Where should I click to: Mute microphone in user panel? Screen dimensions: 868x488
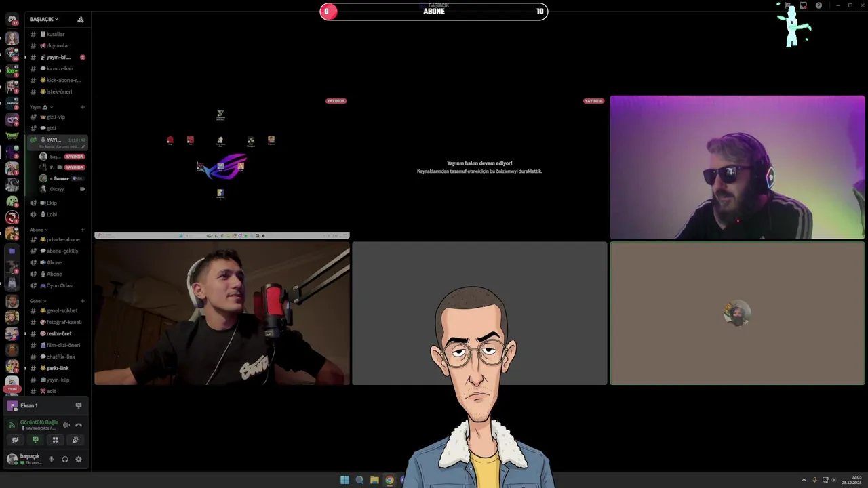tap(51, 459)
